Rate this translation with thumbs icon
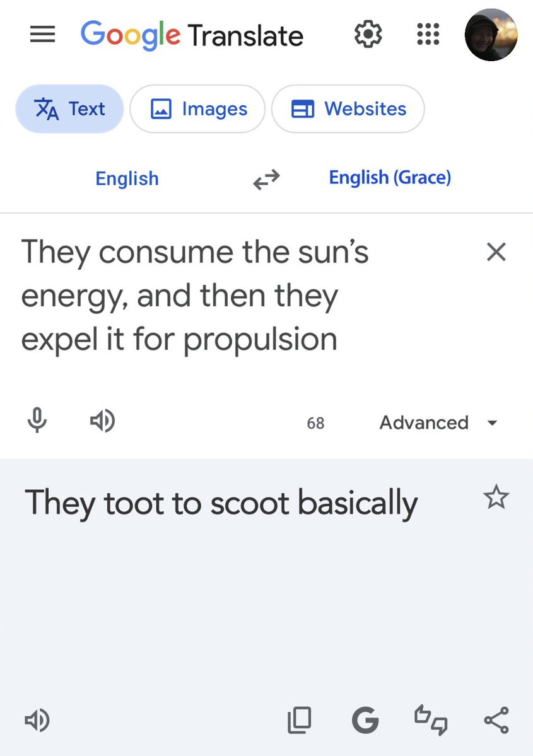533x756 pixels. (x=431, y=720)
